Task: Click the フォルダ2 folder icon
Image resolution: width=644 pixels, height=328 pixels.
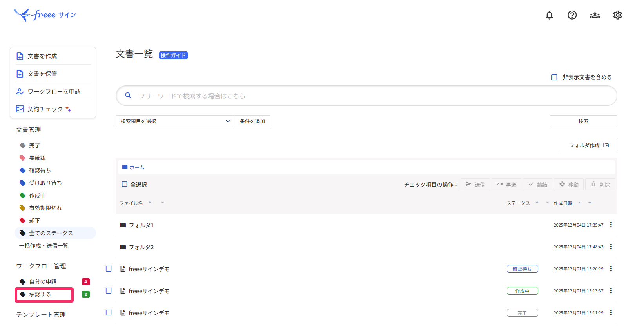Action: click(x=123, y=247)
